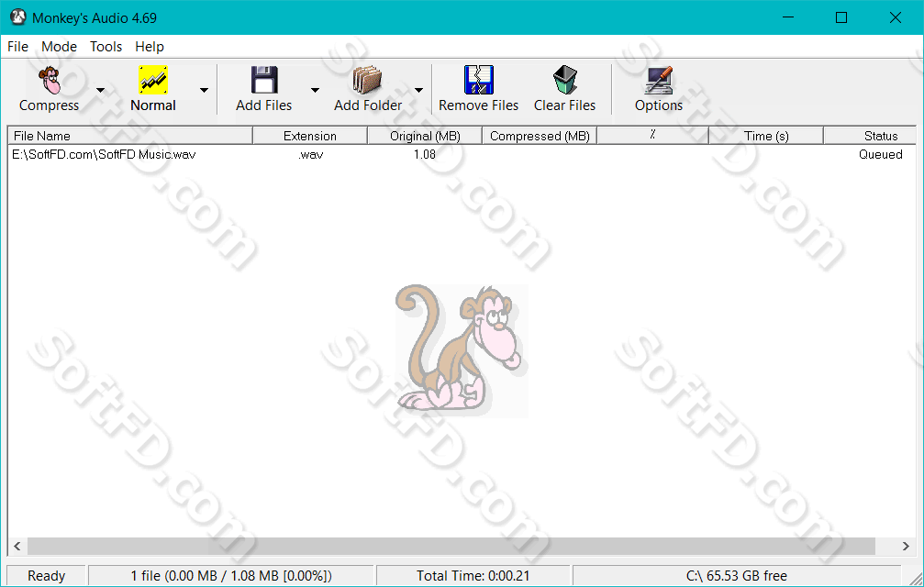Sort by the Extension column header
The height and width of the screenshot is (587, 924).
[x=310, y=136]
